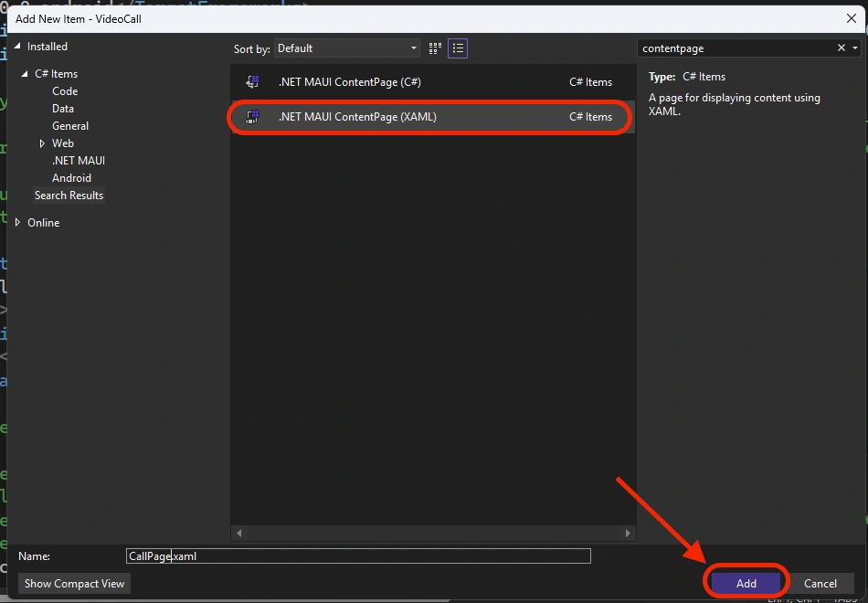Select the Data category
Viewport: 868px width, 603px height.
pyautogui.click(x=62, y=109)
